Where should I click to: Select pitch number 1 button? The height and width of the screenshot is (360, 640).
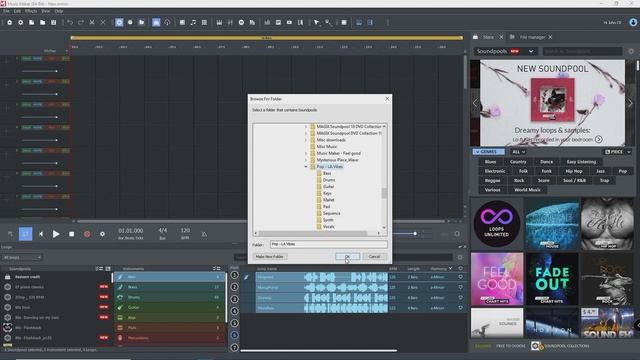234,275
